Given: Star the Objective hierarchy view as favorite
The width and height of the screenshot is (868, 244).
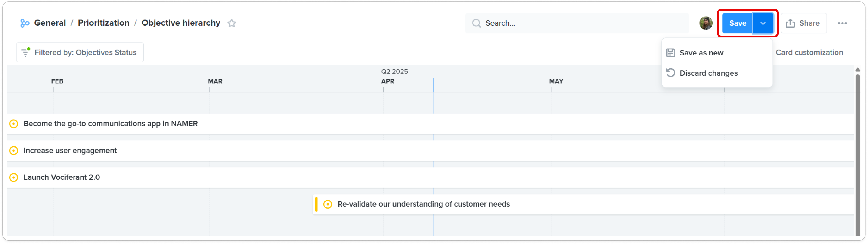Looking at the screenshot, I should pyautogui.click(x=231, y=23).
